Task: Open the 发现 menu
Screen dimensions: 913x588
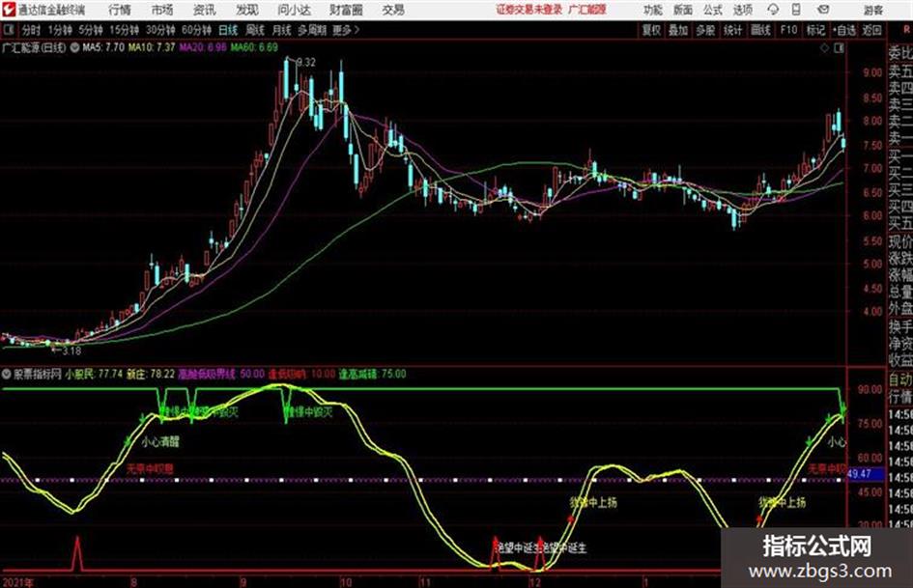Action: pyautogui.click(x=247, y=10)
